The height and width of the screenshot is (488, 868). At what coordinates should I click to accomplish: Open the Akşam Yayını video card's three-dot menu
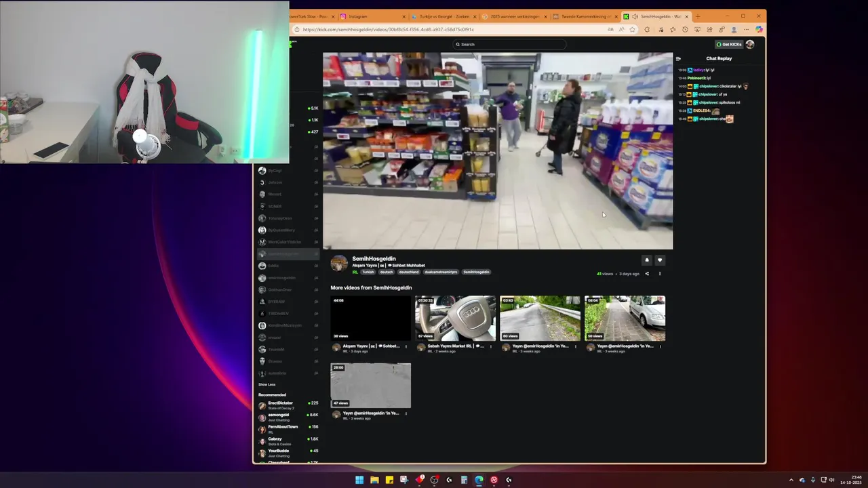point(406,346)
